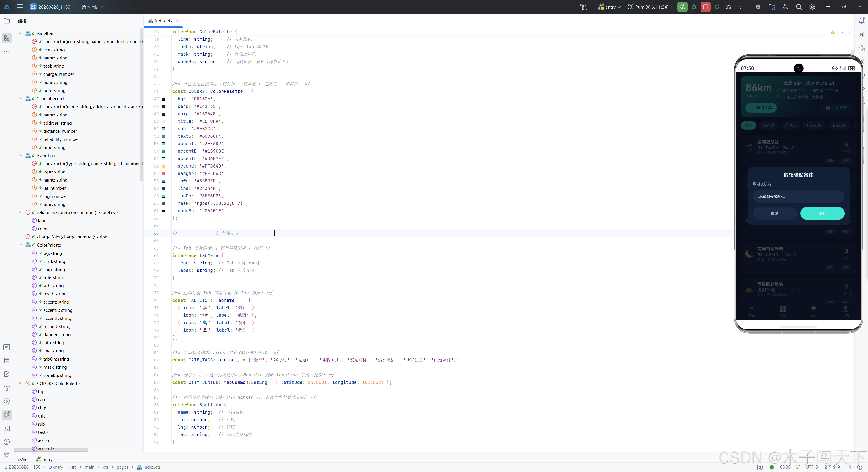The width and height of the screenshot is (868, 472).
Task: Open the entry run configuration dropdown
Action: pos(609,7)
